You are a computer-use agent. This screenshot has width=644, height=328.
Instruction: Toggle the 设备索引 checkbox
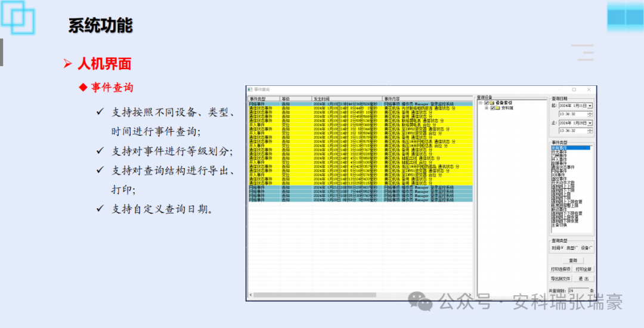tap(487, 103)
